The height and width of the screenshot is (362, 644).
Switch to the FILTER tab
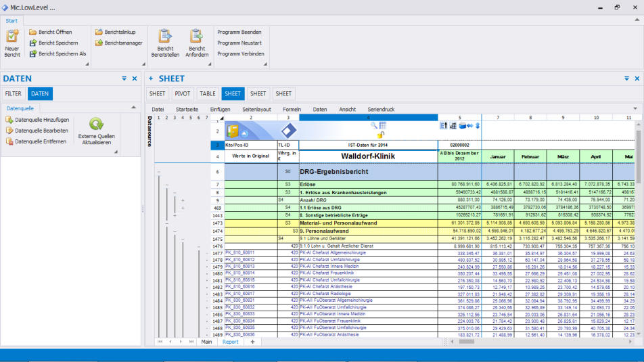[x=13, y=94]
